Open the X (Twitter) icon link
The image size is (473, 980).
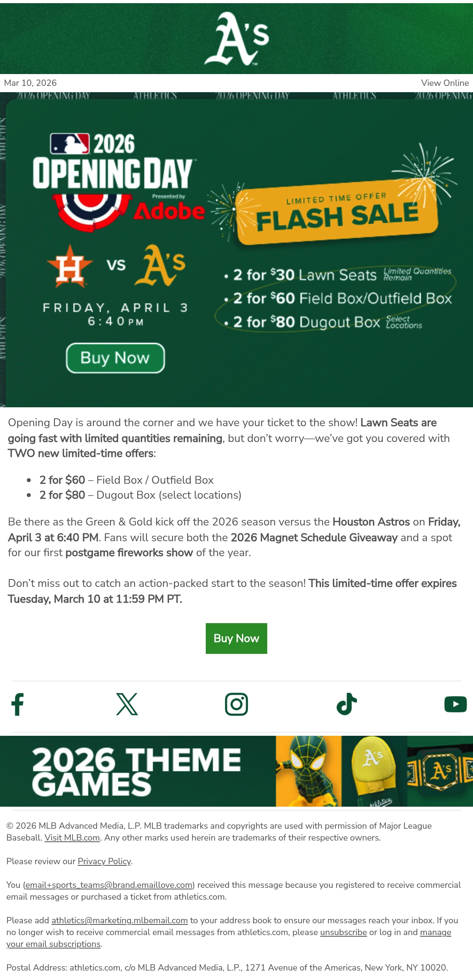(x=127, y=704)
